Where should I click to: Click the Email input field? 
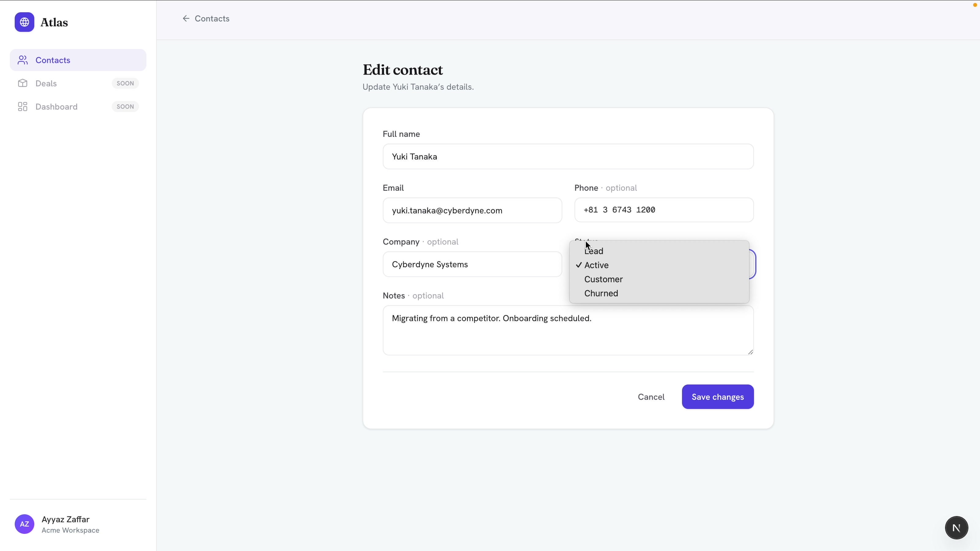click(x=472, y=210)
